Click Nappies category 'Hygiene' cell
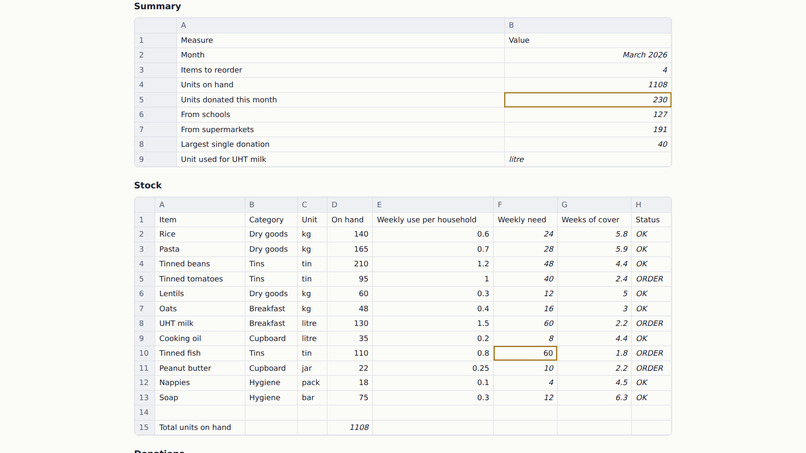806x453 pixels. pyautogui.click(x=271, y=383)
